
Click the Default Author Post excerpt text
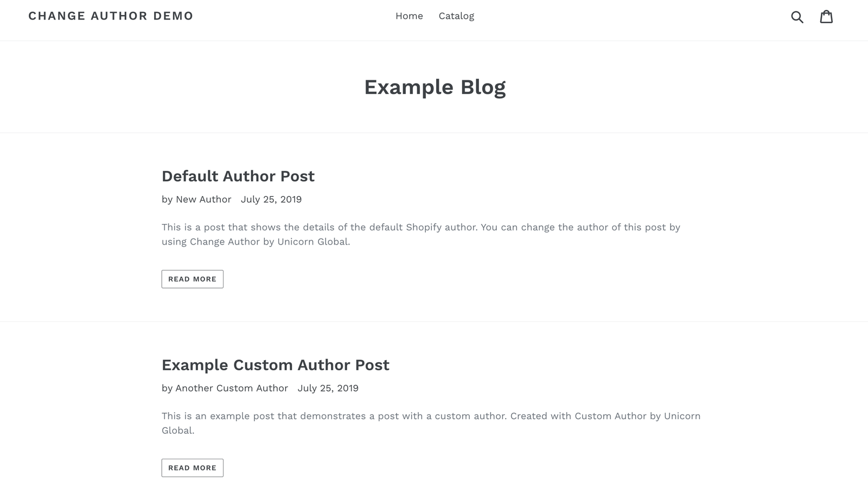click(420, 234)
